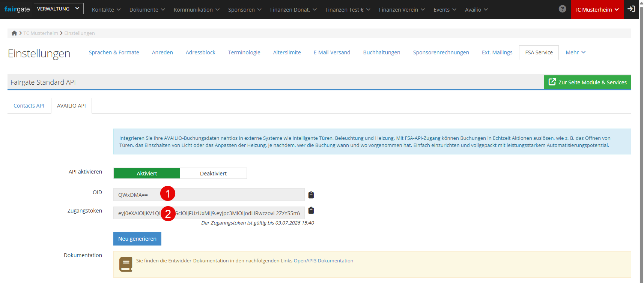Click the Neu generieren button

(137, 239)
